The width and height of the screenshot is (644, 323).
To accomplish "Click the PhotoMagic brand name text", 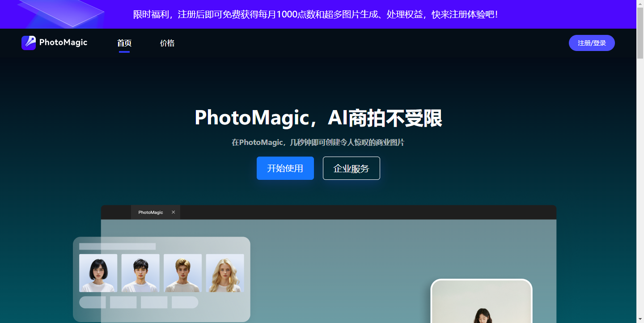I will click(x=63, y=42).
